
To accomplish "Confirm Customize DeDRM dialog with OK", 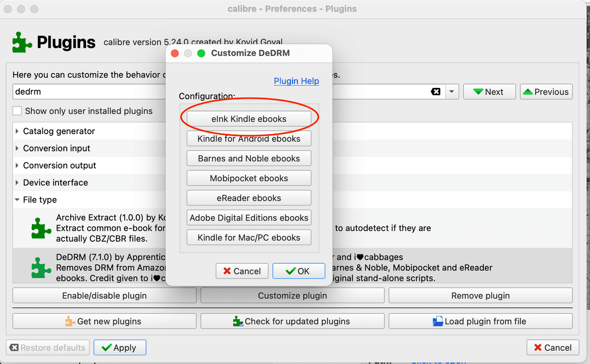I will tap(299, 271).
